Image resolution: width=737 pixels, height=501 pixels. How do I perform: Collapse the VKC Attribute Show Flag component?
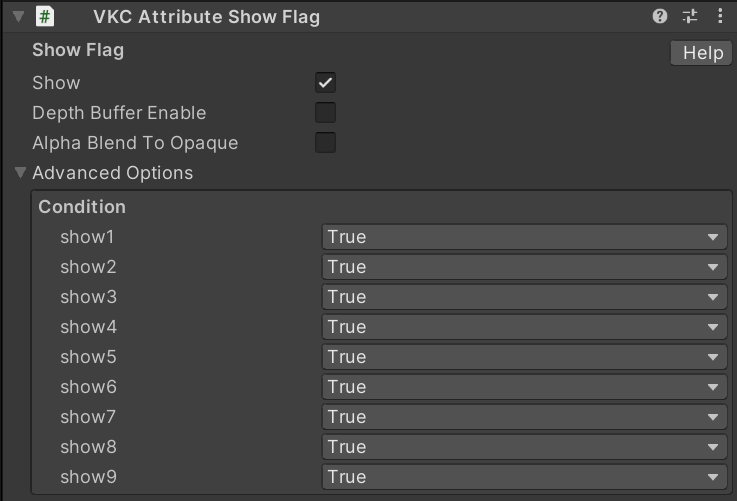coord(18,16)
